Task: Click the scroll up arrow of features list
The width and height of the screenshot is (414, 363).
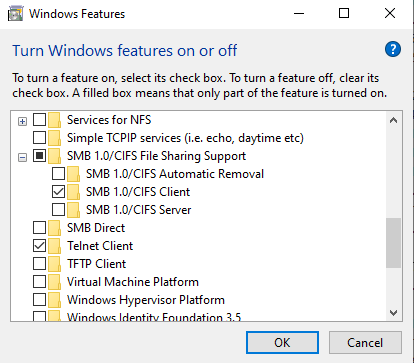Action: coord(393,120)
